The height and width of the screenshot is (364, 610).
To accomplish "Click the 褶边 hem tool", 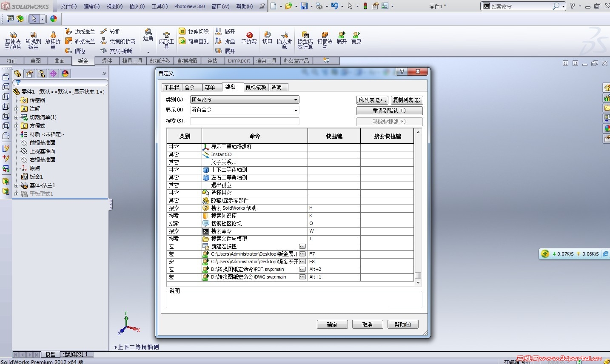I will point(75,51).
